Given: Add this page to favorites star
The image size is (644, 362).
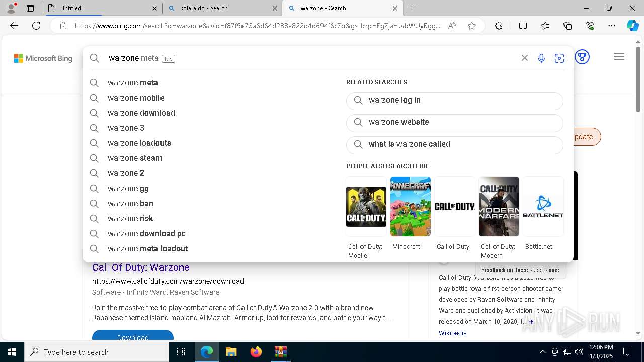Looking at the screenshot, I should [472, 26].
